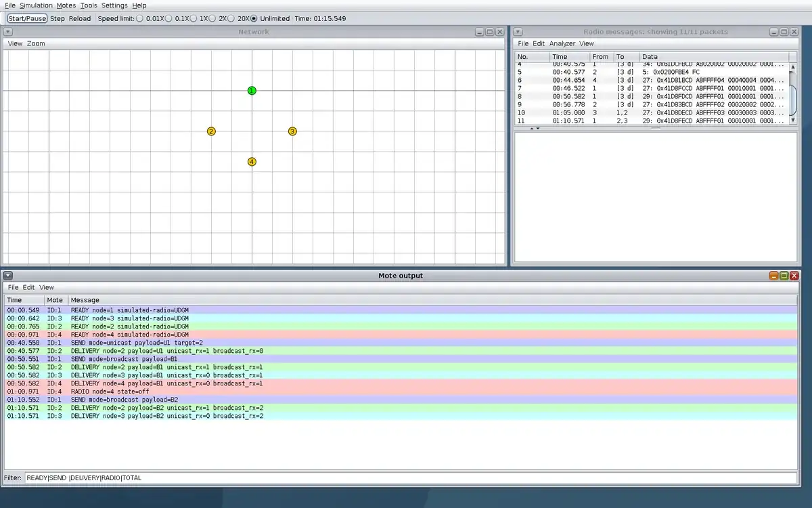Open the Edit menu in Mote output
812x508 pixels.
pos(28,287)
